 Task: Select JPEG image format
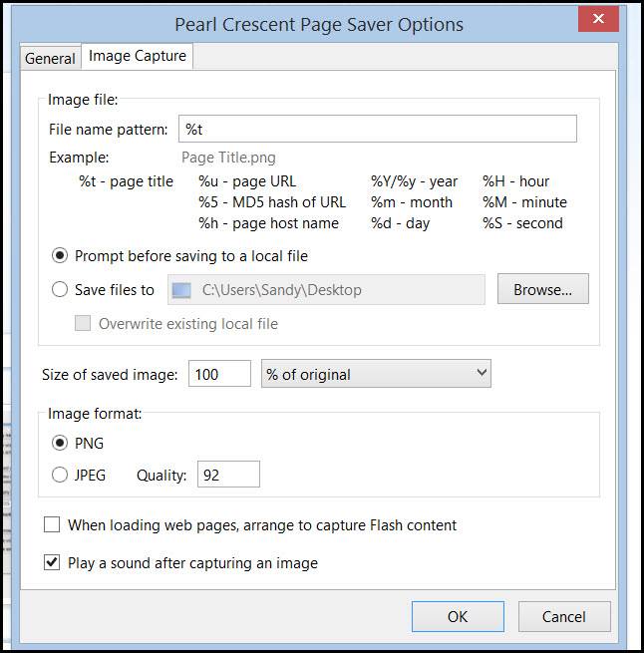coord(60,476)
